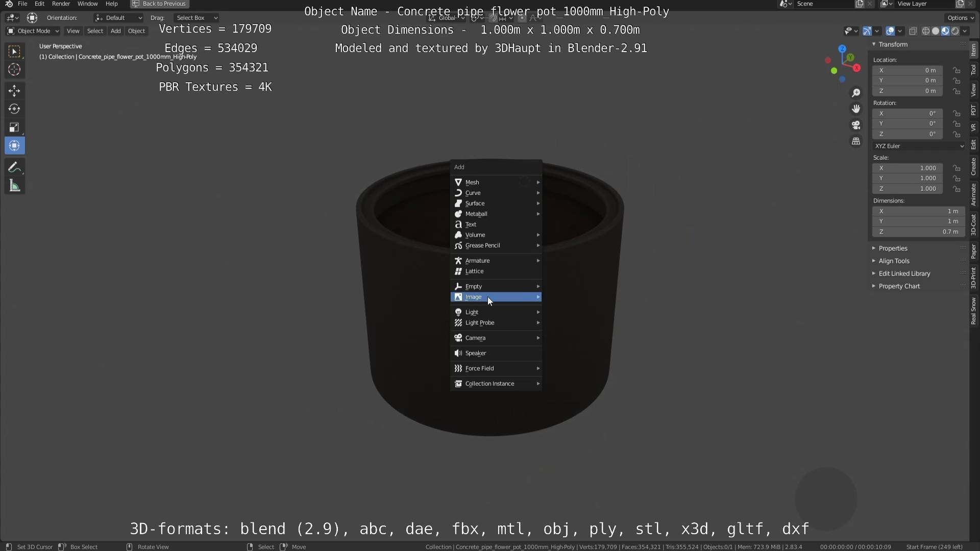Open Object Mode dropdown
The height and width of the screenshot is (551, 980).
point(33,31)
